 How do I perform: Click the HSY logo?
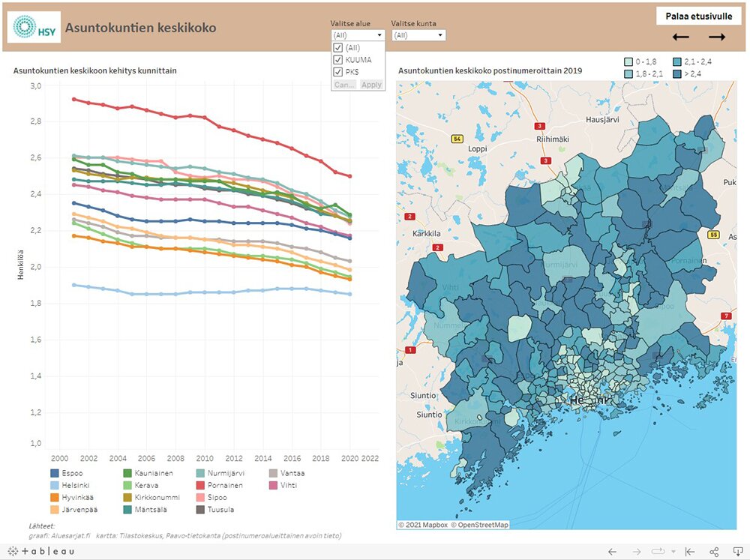click(x=34, y=28)
